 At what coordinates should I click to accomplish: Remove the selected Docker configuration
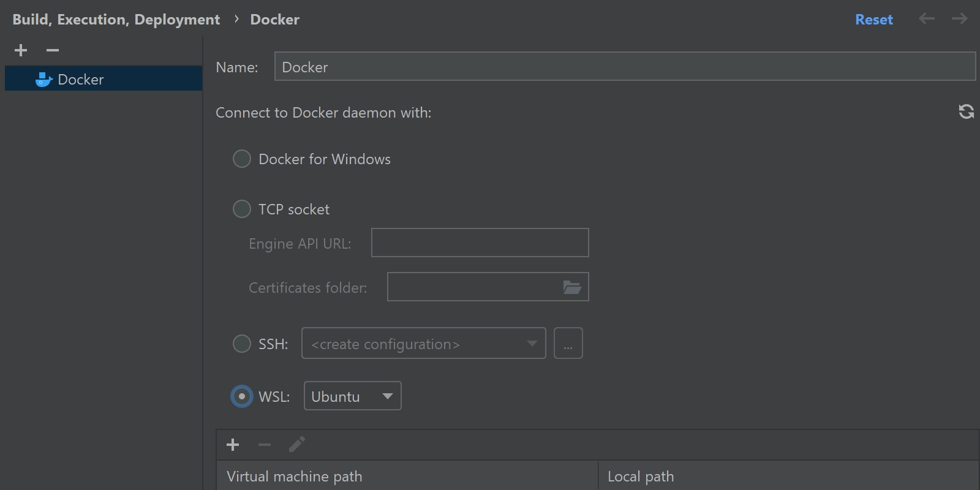click(53, 50)
